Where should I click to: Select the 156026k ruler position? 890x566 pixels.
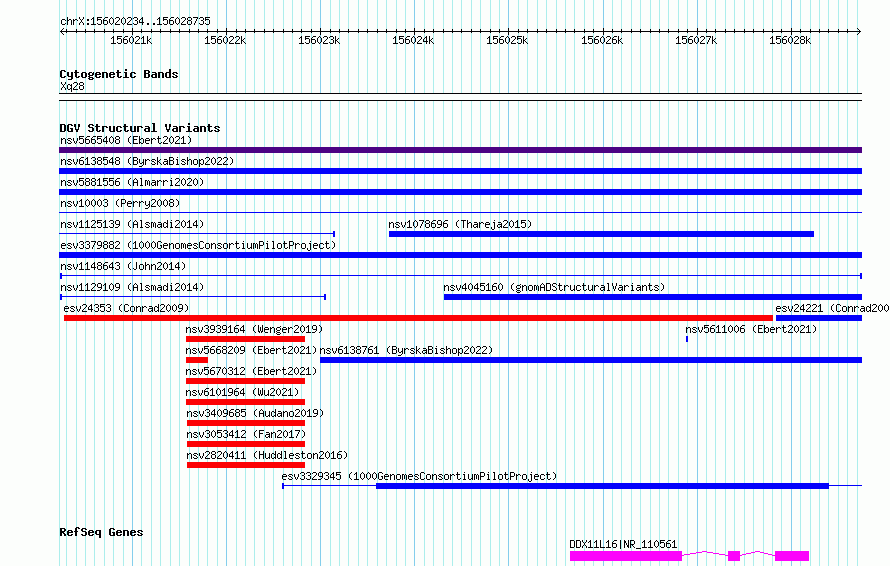pyautogui.click(x=602, y=40)
